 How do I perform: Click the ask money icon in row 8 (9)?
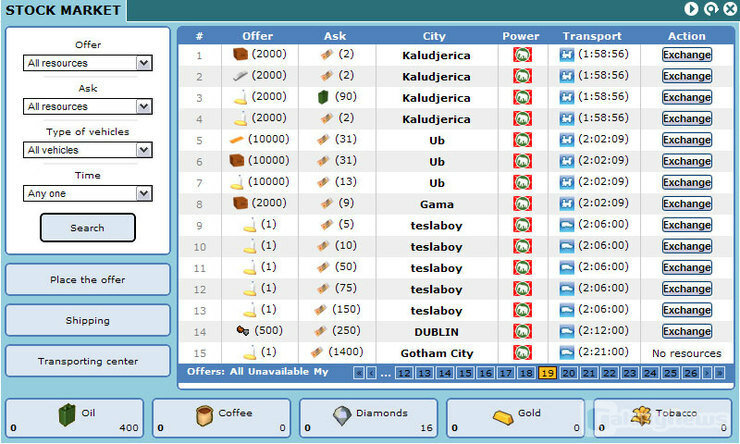click(x=327, y=203)
